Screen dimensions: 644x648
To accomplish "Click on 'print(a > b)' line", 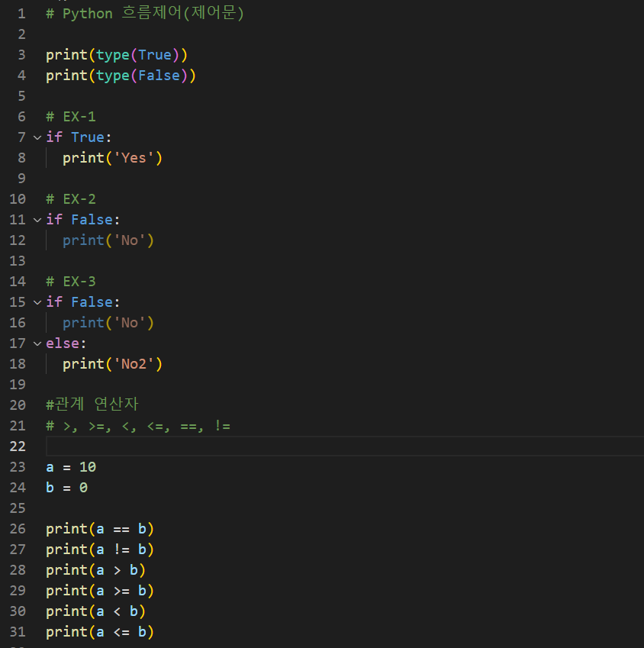I will point(96,570).
